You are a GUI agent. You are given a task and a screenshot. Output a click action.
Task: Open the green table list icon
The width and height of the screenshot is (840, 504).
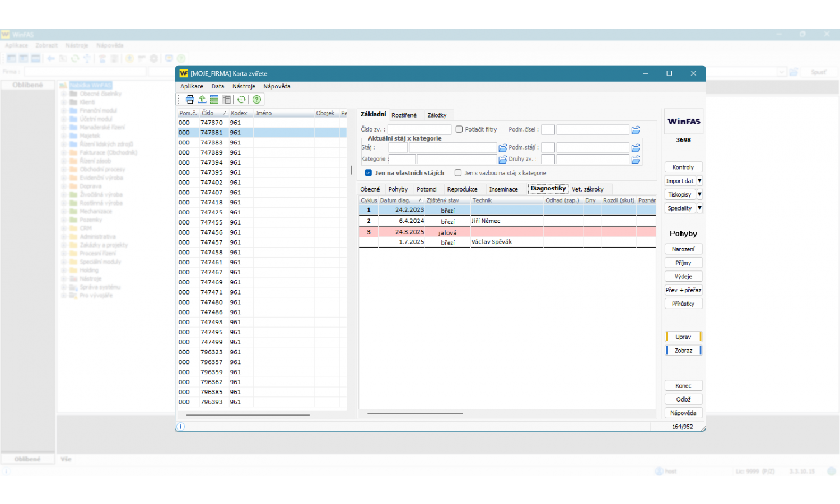tap(214, 100)
